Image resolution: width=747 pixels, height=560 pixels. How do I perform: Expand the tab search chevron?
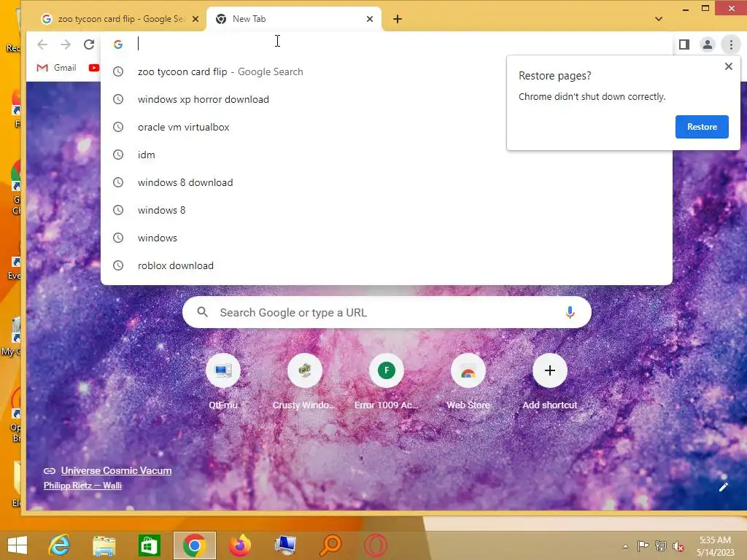pos(659,19)
